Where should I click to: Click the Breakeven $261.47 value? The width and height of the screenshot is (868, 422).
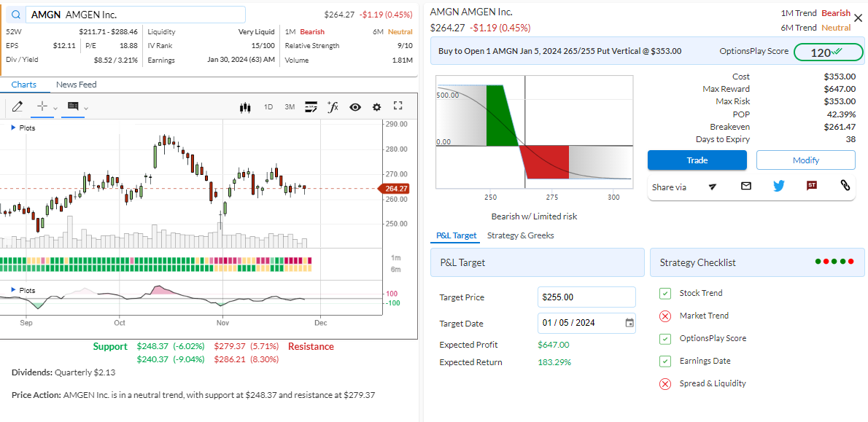coord(840,127)
